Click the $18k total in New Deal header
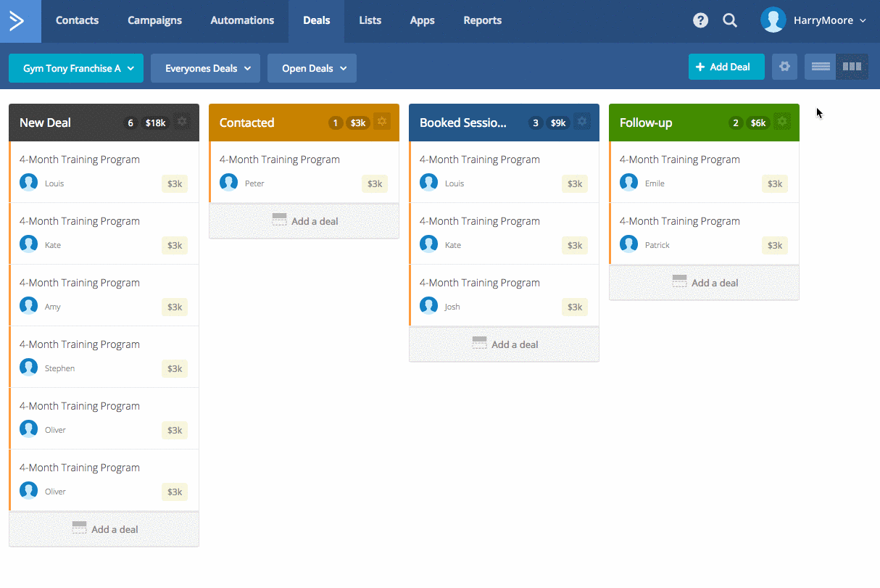 coord(155,123)
